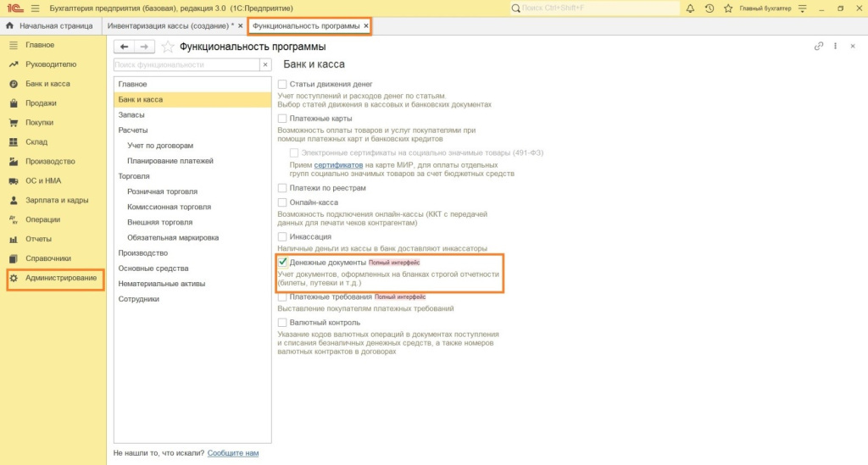
Task: Click the home icon on start tab
Action: [x=9, y=26]
